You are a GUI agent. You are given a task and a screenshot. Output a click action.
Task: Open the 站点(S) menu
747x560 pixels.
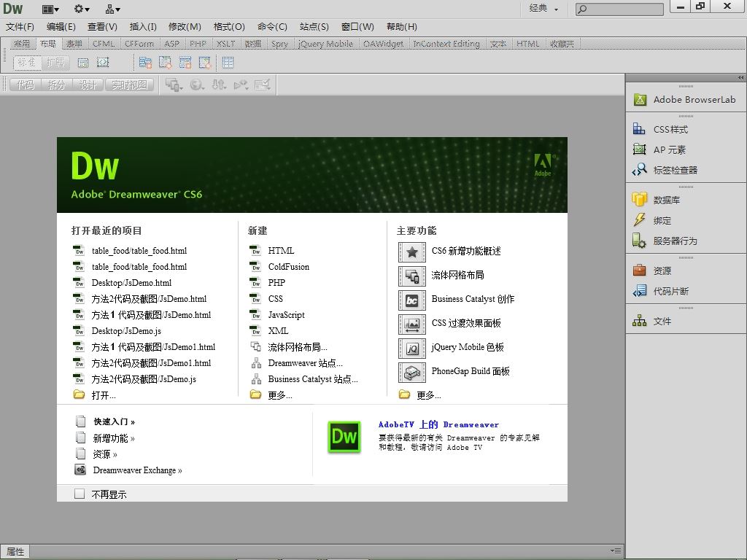tap(314, 27)
